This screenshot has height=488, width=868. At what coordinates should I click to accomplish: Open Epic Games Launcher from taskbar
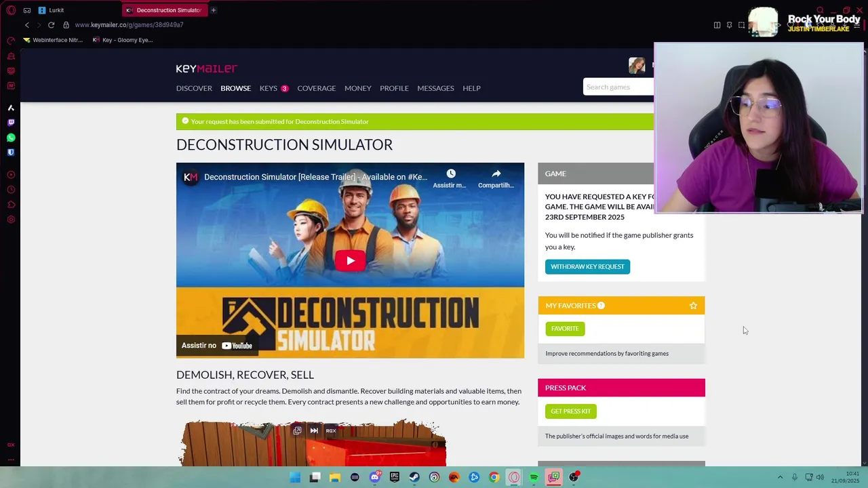pyautogui.click(x=395, y=477)
